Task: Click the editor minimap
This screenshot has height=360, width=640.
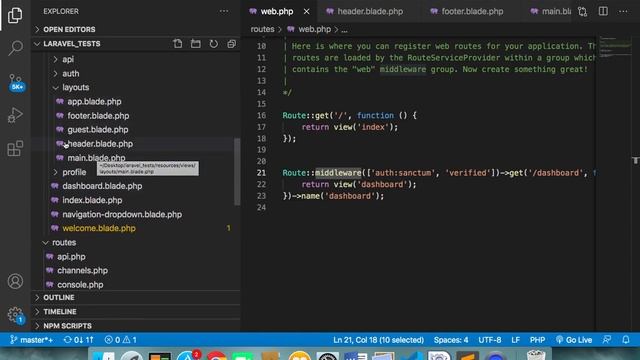Action: tap(615, 47)
